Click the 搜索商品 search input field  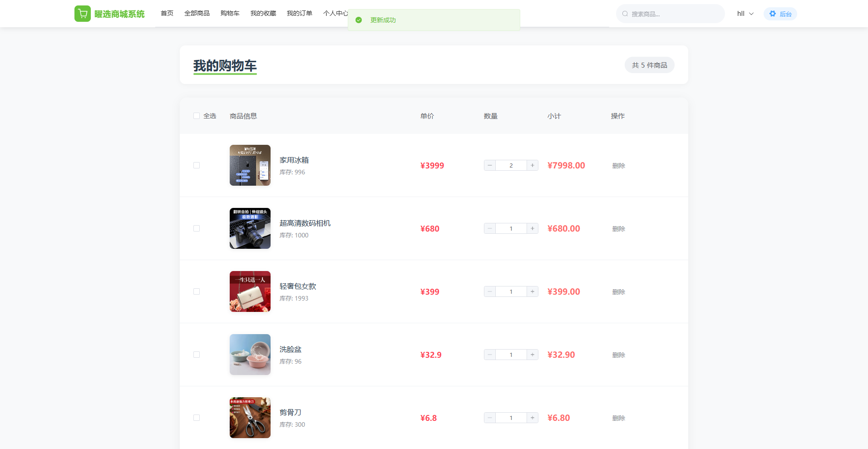click(x=674, y=14)
